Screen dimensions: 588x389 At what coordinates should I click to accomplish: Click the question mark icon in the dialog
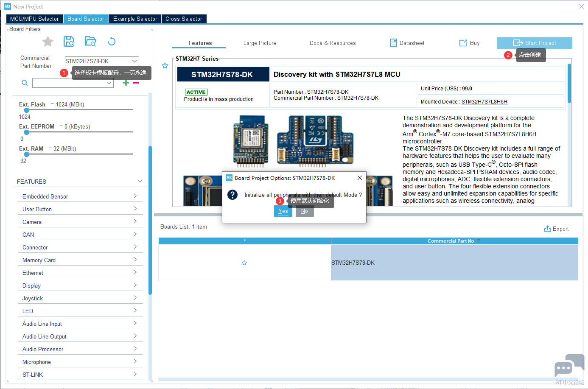click(x=232, y=195)
